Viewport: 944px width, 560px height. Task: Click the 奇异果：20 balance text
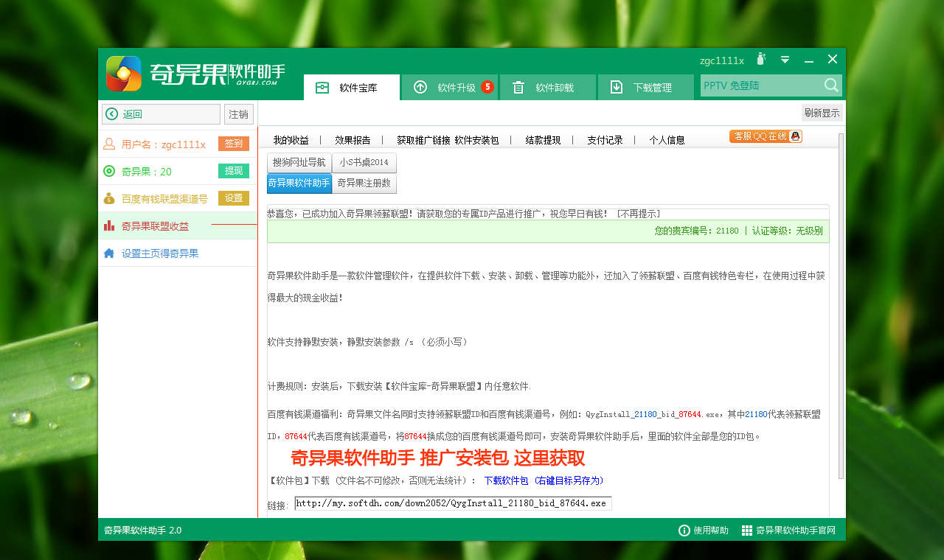click(147, 172)
